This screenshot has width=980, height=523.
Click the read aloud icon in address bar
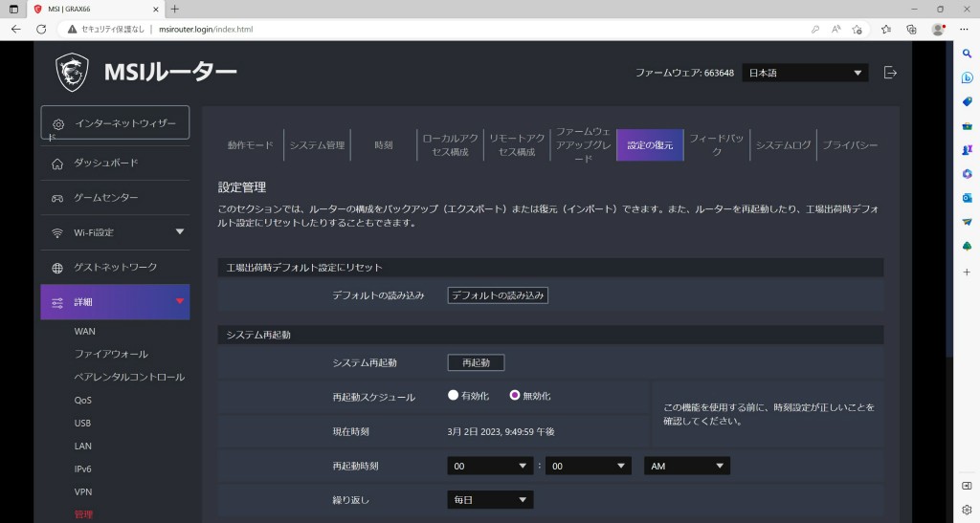pyautogui.click(x=835, y=30)
